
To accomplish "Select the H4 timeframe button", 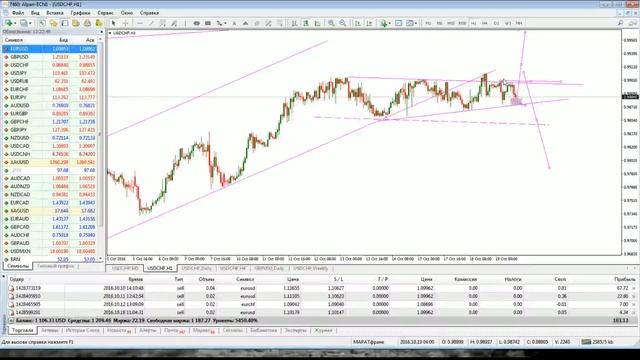I will tap(484, 23).
